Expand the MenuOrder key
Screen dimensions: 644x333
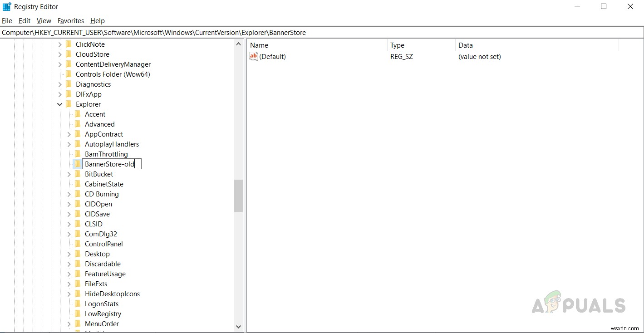(x=69, y=324)
